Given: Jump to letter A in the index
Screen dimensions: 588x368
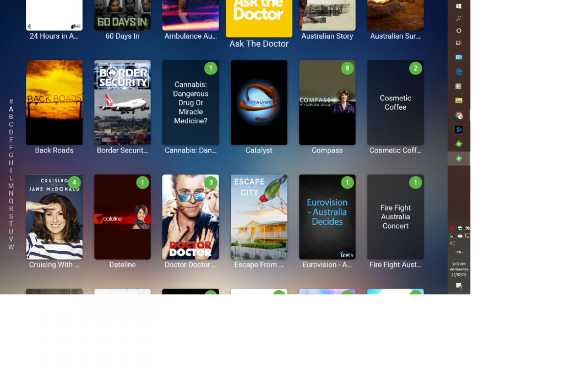Looking at the screenshot, I should 11,109.
